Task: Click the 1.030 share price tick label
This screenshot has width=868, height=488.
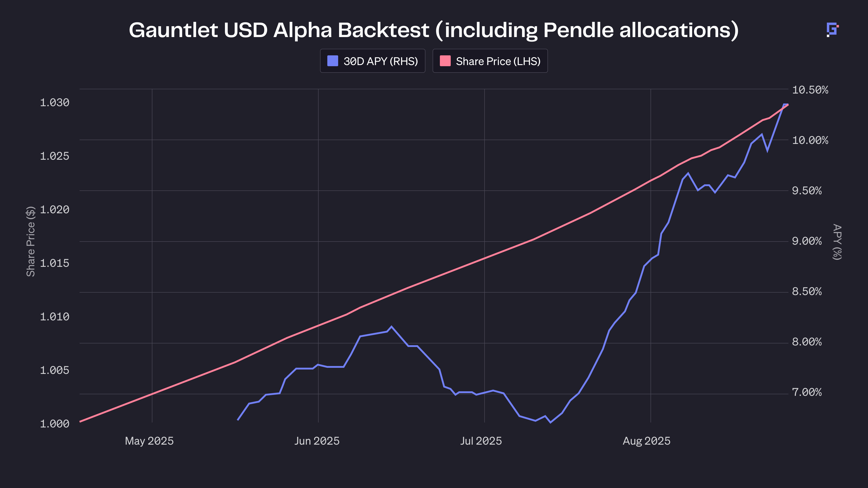Action: tap(54, 102)
